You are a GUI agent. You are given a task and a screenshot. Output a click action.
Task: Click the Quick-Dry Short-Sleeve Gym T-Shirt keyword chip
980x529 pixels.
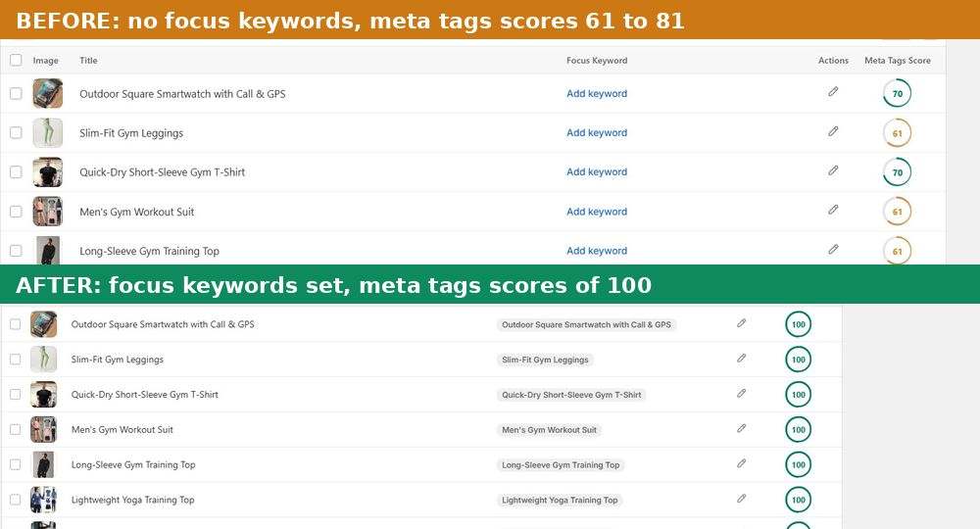coord(571,395)
